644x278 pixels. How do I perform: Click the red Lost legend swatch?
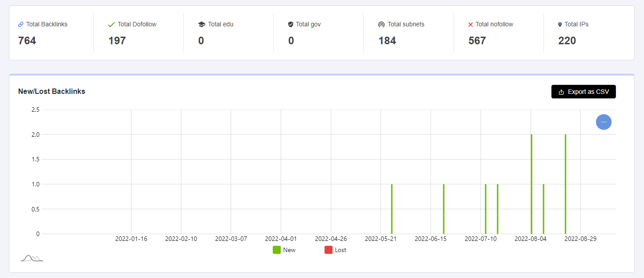coord(328,250)
